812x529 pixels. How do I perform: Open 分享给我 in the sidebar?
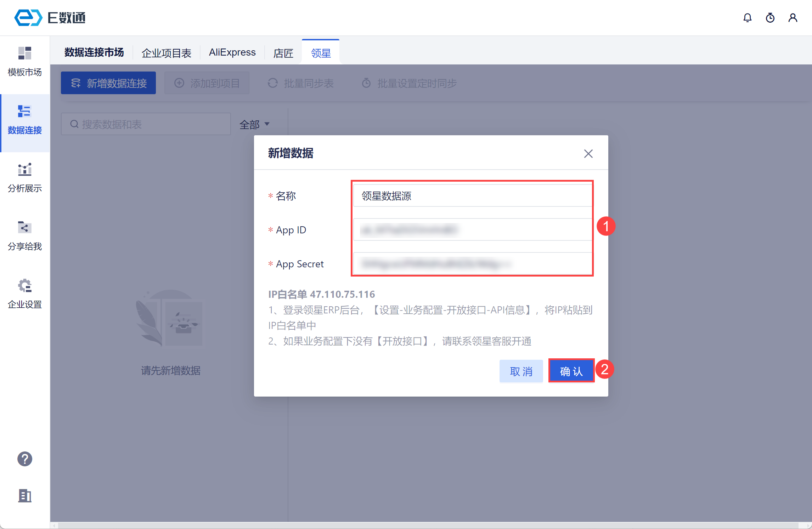coord(25,236)
